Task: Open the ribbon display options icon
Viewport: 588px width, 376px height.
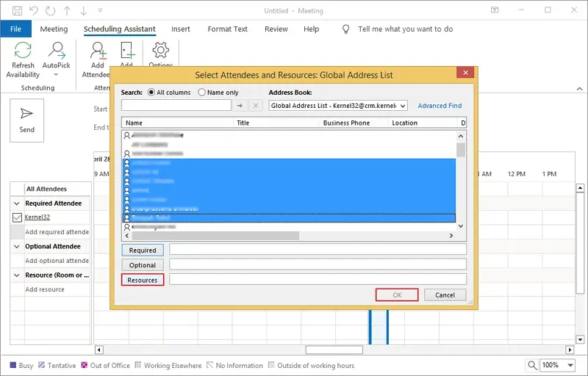Action: (495, 10)
